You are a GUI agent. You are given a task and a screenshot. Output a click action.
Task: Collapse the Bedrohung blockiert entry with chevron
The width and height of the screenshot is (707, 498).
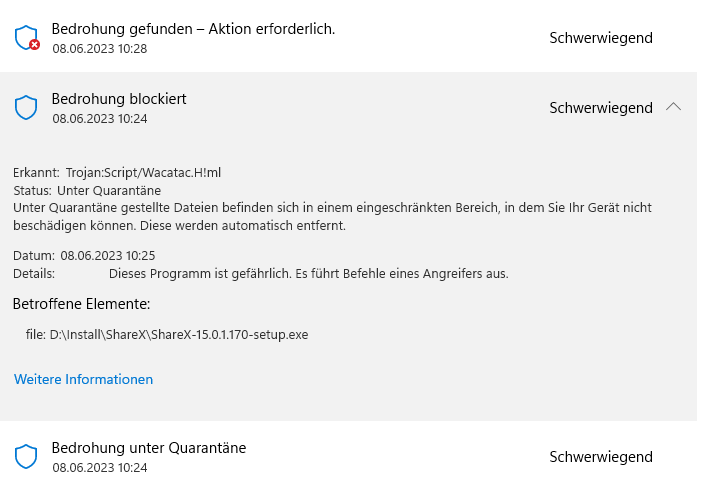673,107
